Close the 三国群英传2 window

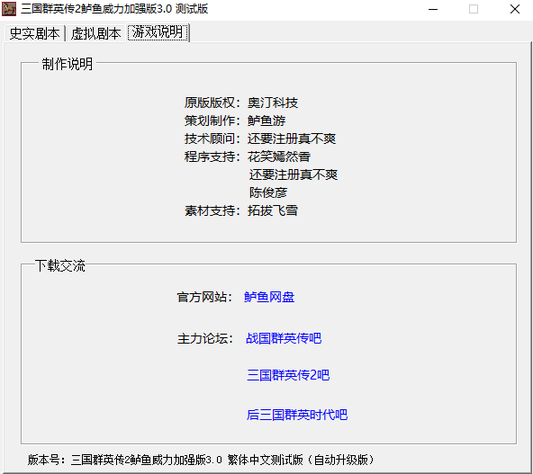pyautogui.click(x=515, y=9)
